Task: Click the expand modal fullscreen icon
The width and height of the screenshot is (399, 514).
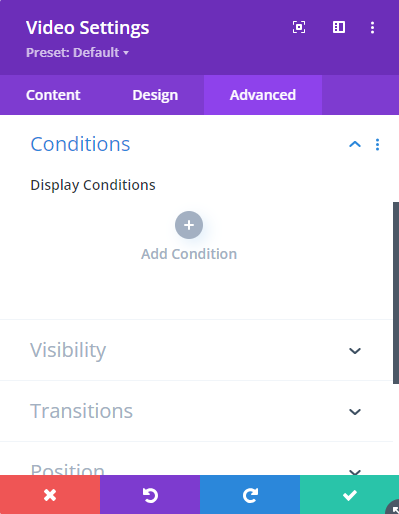Action: (x=299, y=27)
